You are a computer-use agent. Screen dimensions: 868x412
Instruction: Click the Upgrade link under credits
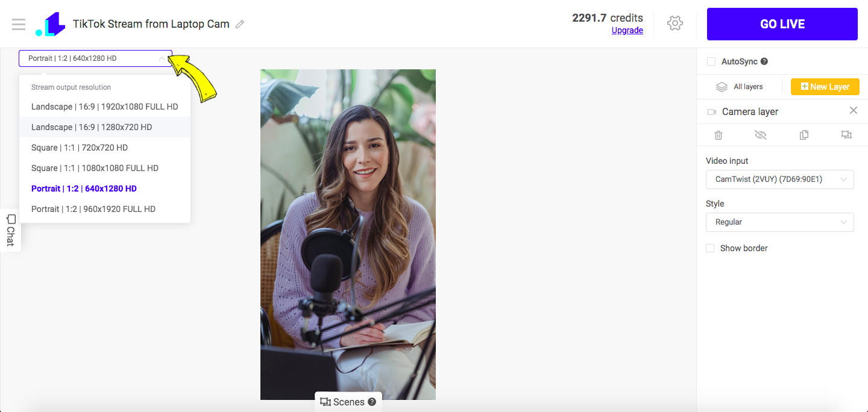point(627,30)
